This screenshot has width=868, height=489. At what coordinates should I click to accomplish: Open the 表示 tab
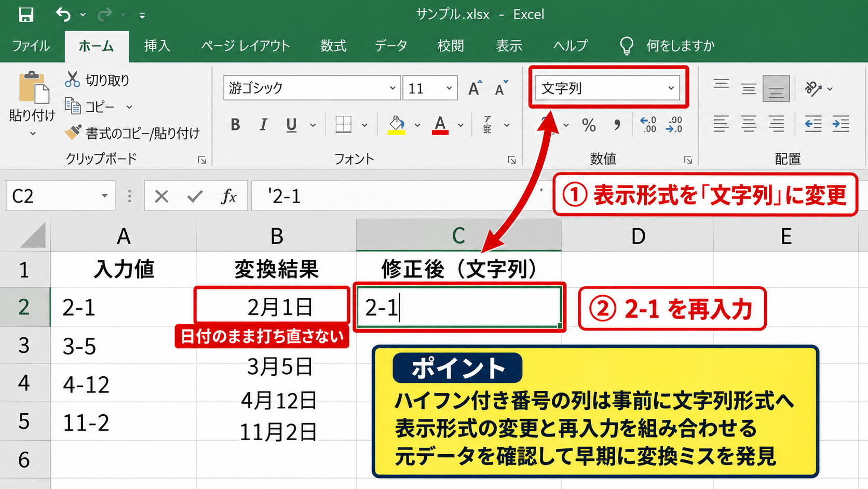tap(509, 46)
